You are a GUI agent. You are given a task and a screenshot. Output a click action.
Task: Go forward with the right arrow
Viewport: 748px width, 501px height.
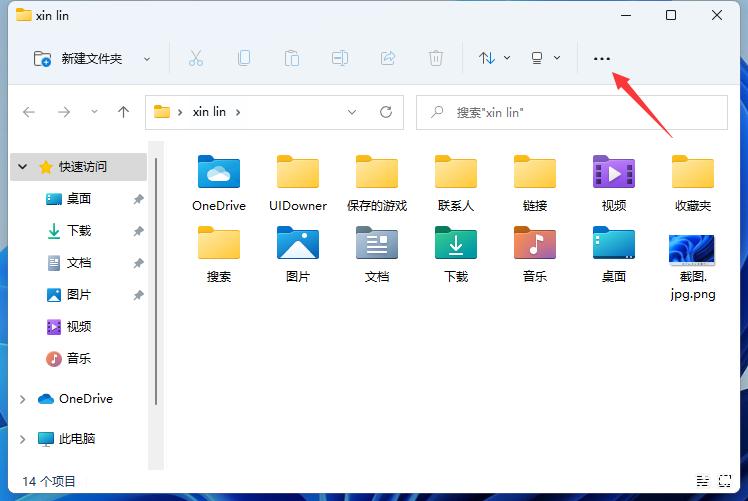(x=63, y=112)
